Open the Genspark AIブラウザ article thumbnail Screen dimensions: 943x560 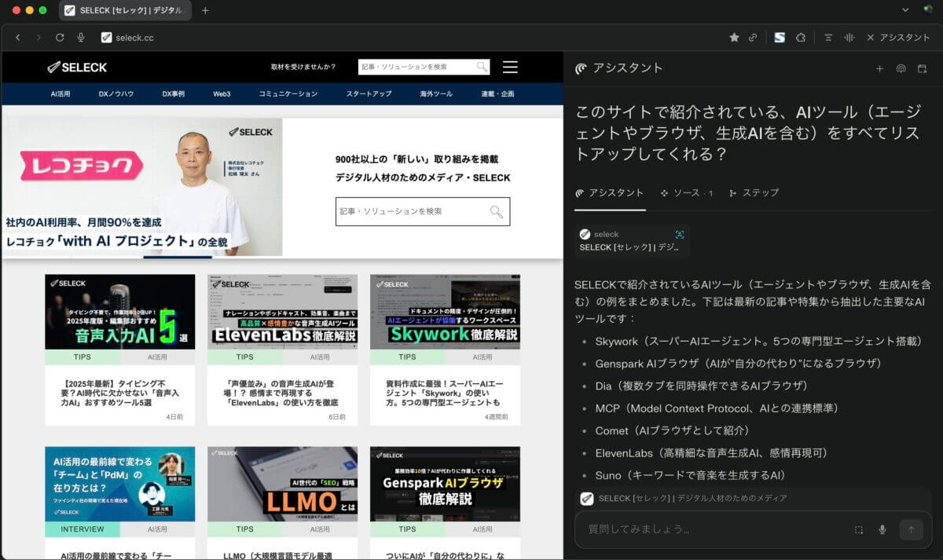click(x=445, y=485)
